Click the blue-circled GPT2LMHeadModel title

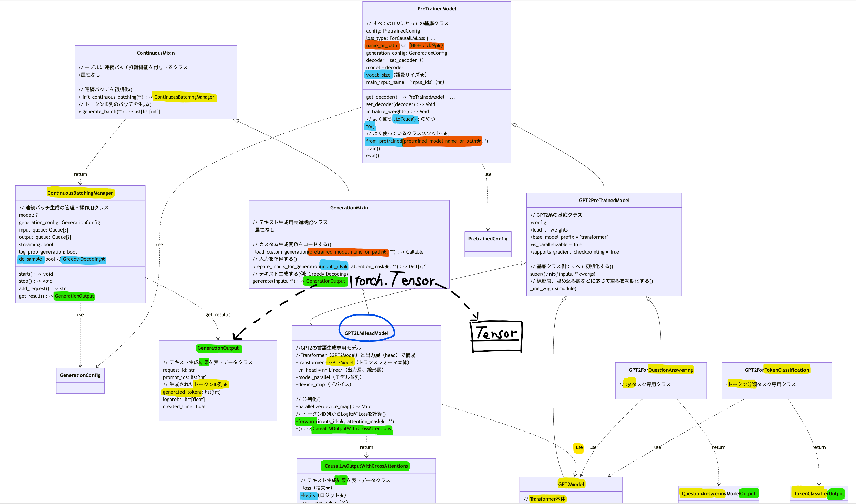point(366,333)
